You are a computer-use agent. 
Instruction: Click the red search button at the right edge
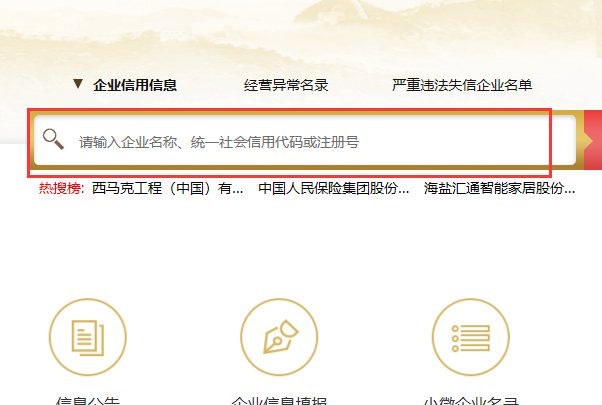[x=593, y=141]
